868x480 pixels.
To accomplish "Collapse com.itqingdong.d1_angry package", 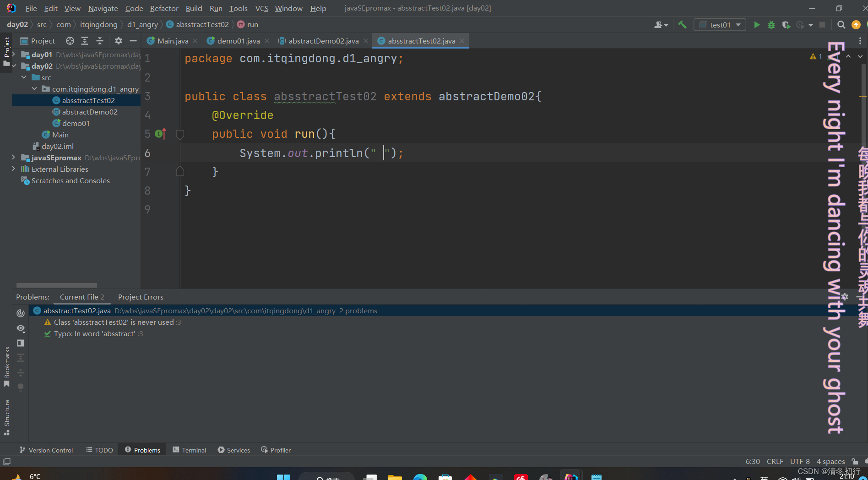I will tap(35, 89).
